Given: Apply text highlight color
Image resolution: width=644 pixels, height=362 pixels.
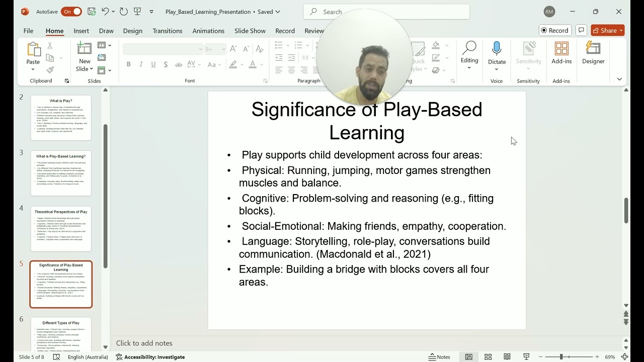Looking at the screenshot, I should [233, 64].
